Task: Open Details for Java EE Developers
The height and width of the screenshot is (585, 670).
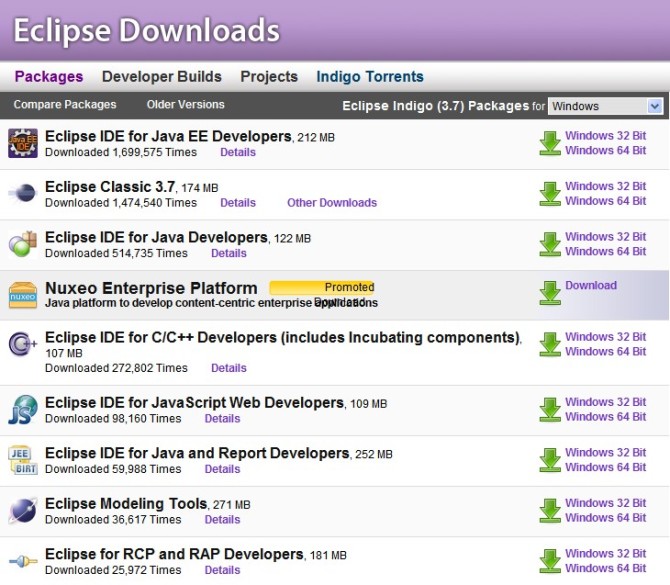Action: pos(238,152)
